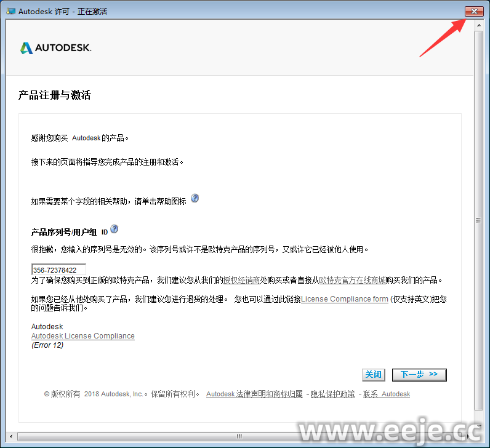Close the Autodesk activation window
Viewport: 490px width, 448px height.
click(x=473, y=11)
